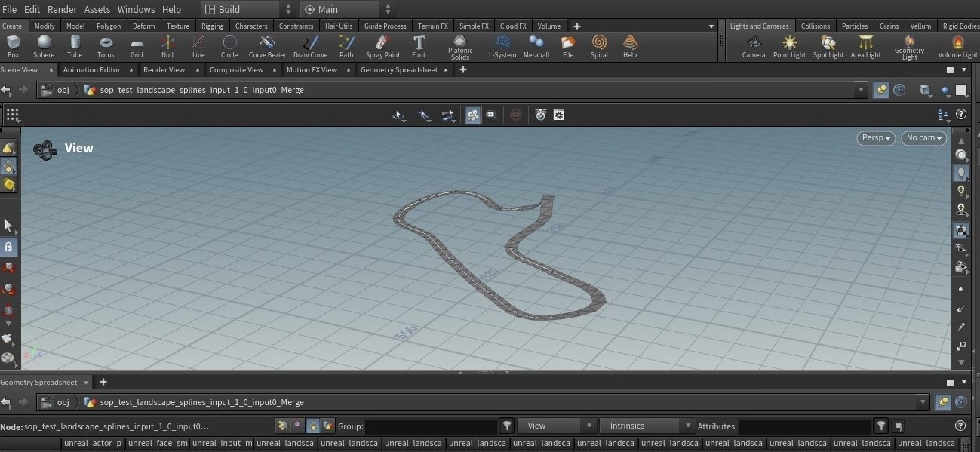Add a Camera from the shelf

753,46
